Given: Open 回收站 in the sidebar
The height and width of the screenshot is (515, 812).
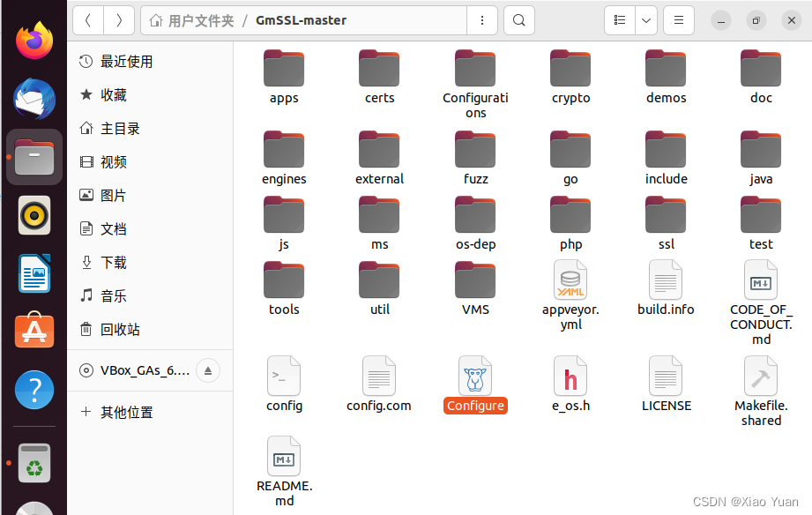Looking at the screenshot, I should pyautogui.click(x=150, y=330).
